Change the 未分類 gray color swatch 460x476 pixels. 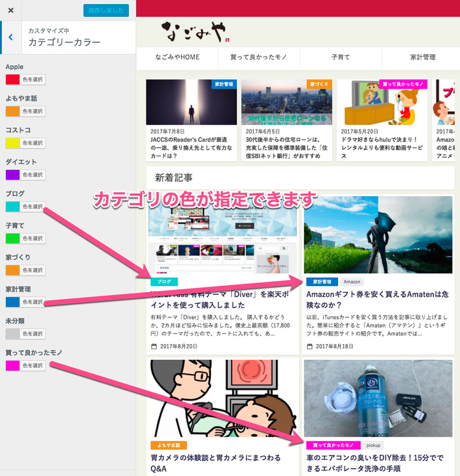[13, 334]
